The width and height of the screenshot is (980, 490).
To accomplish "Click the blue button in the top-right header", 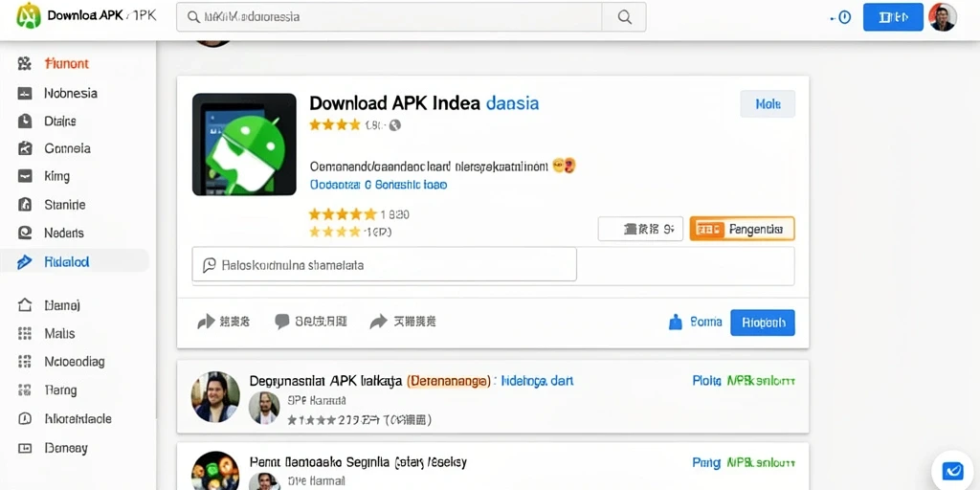I will (x=893, y=17).
